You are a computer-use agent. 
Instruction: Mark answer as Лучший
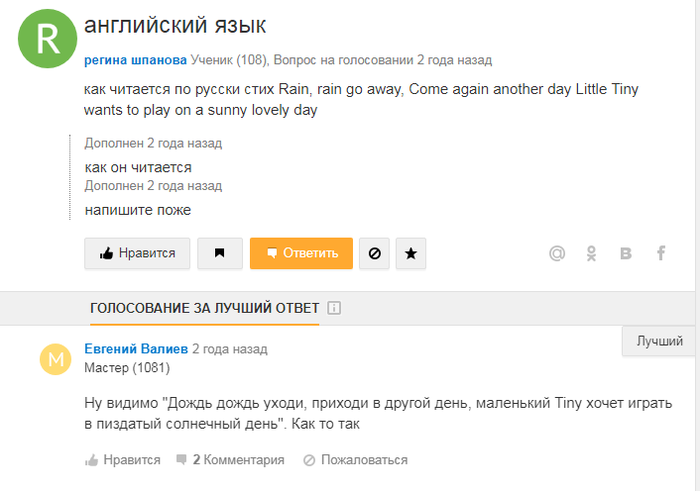(660, 341)
